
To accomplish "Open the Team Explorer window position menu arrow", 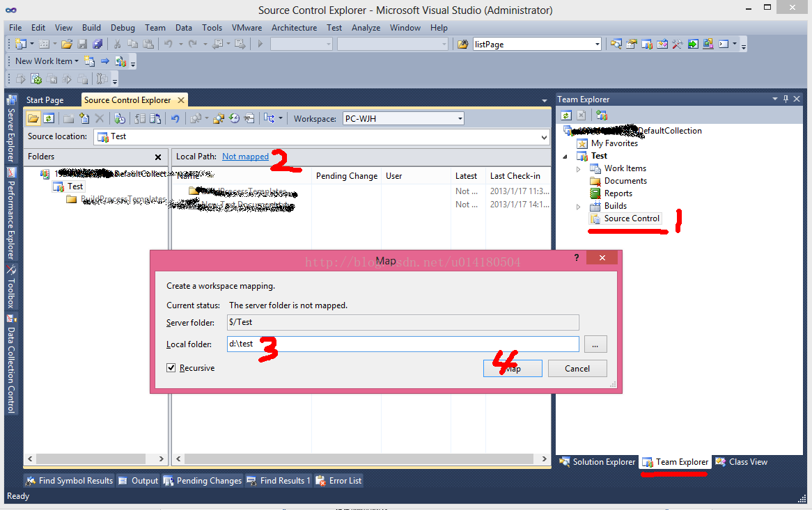I will pos(775,99).
